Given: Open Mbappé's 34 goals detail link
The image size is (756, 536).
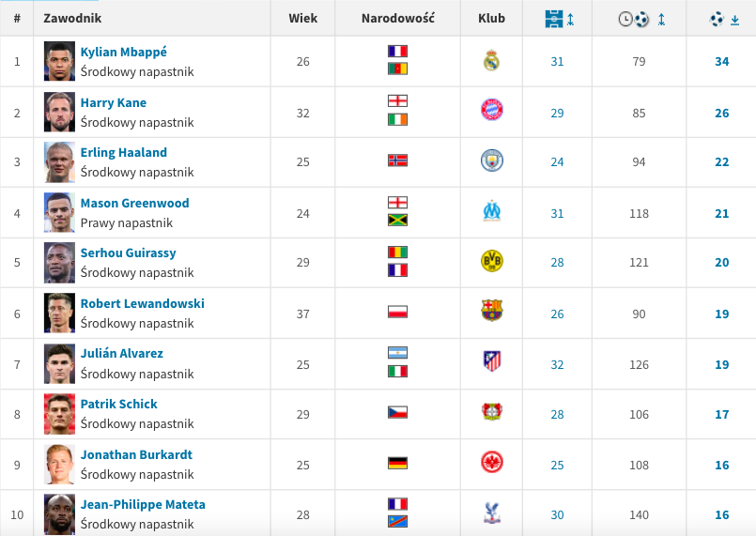Looking at the screenshot, I should (x=721, y=62).
